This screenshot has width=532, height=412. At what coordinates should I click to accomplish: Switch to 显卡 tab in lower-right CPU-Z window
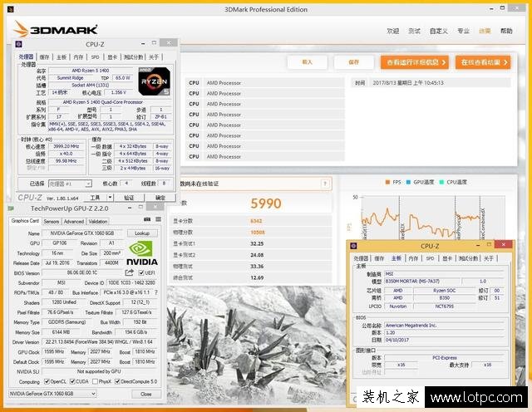pyautogui.click(x=447, y=258)
